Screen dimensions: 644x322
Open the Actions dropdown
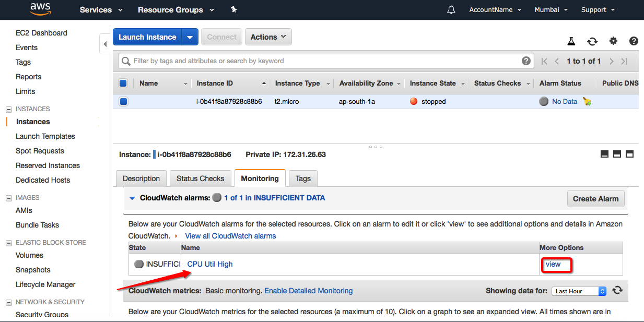pos(268,37)
